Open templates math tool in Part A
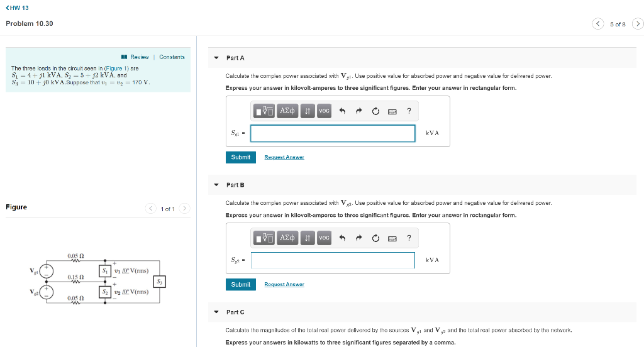The image size is (644, 347). pos(264,111)
